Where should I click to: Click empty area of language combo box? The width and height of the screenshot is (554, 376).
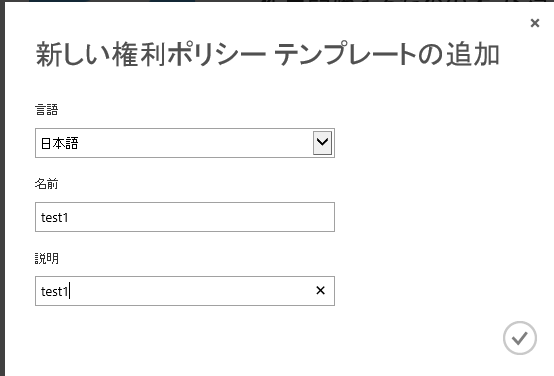click(194, 143)
